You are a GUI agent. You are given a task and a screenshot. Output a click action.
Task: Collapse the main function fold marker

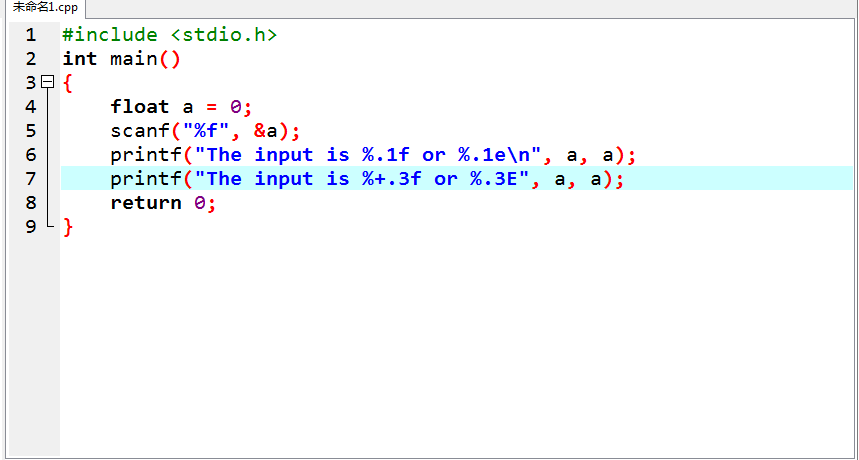(48, 82)
